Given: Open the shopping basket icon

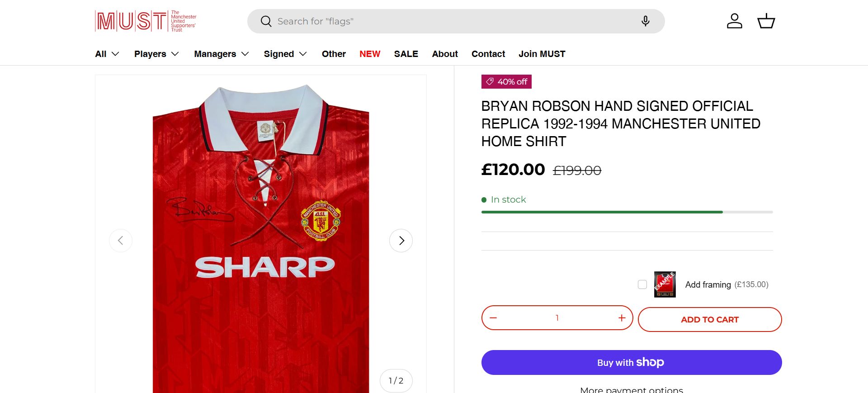Looking at the screenshot, I should click(766, 21).
